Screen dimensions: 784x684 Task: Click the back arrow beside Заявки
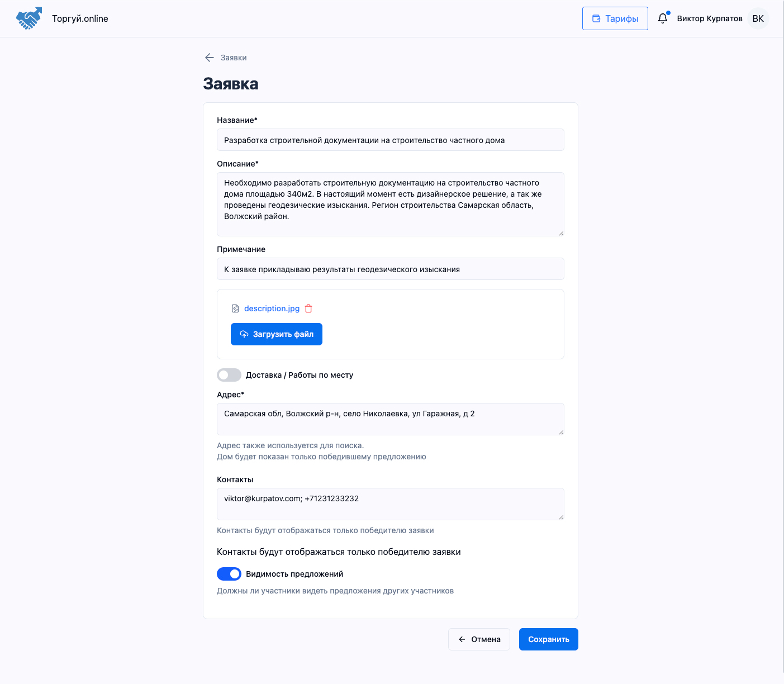[210, 58]
